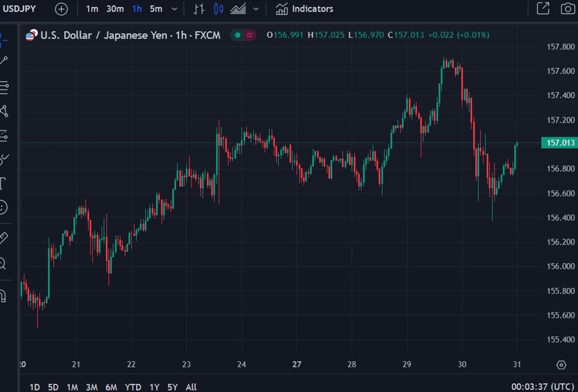Toggle the area chart style
The image size is (578, 392).
(x=238, y=9)
